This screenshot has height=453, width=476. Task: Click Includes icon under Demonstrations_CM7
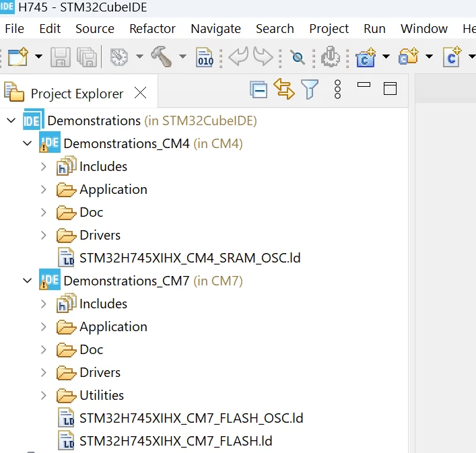click(66, 303)
